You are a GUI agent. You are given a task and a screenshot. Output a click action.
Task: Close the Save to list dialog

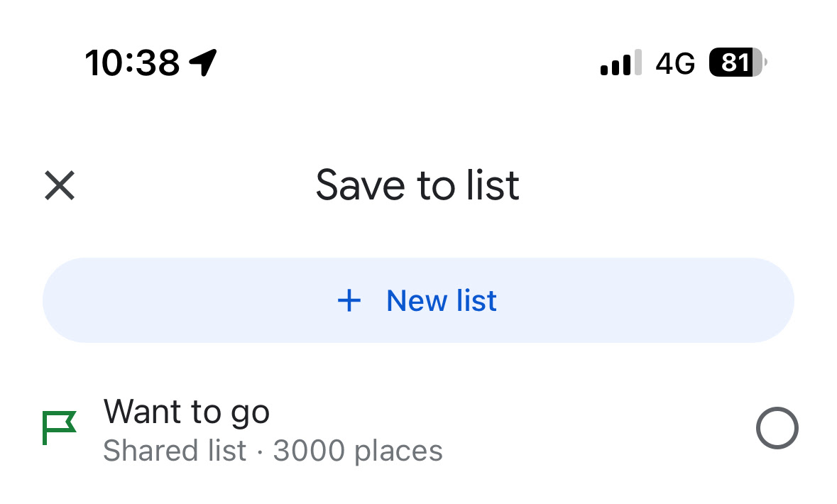(x=60, y=186)
